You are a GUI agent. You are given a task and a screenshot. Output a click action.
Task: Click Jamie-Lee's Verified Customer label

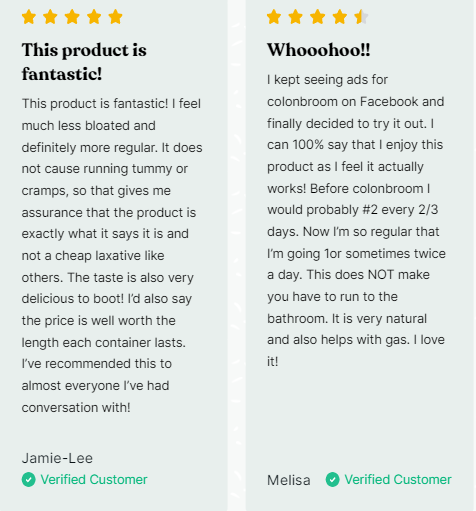point(94,480)
